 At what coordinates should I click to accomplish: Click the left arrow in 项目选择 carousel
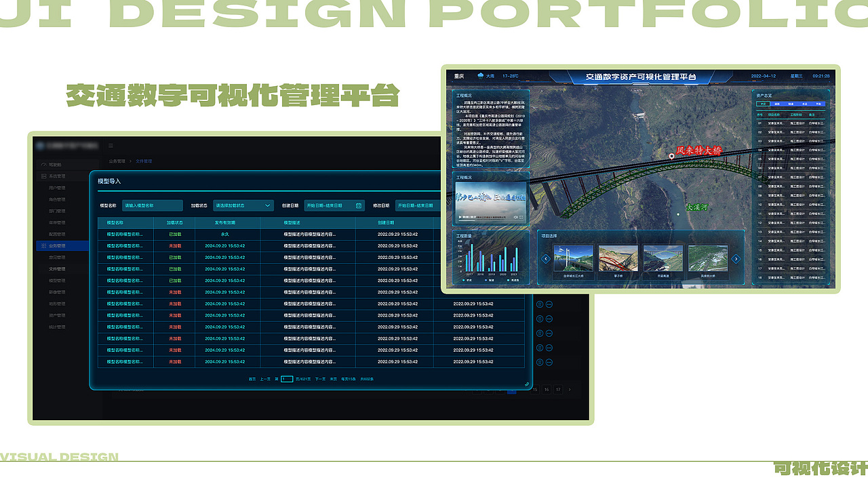point(545,259)
